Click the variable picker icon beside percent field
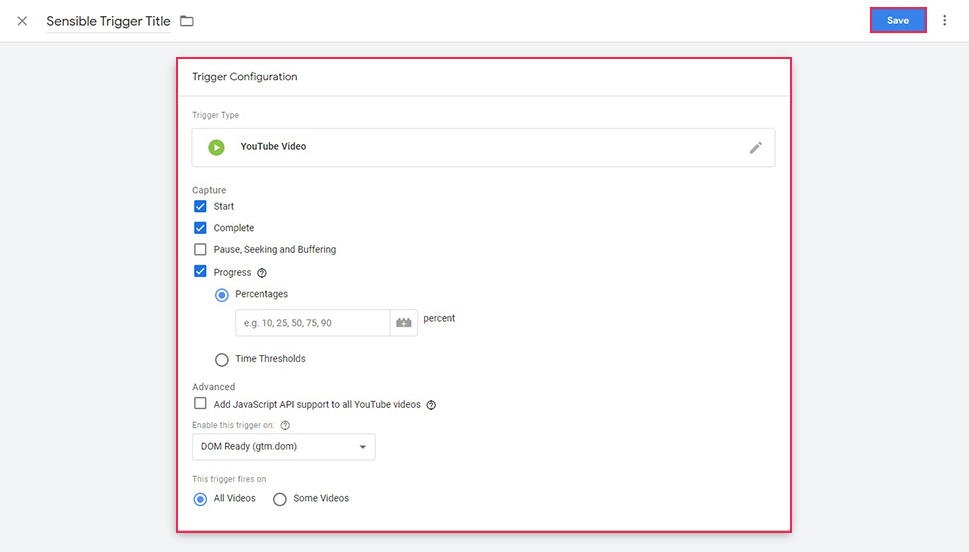 (x=404, y=323)
